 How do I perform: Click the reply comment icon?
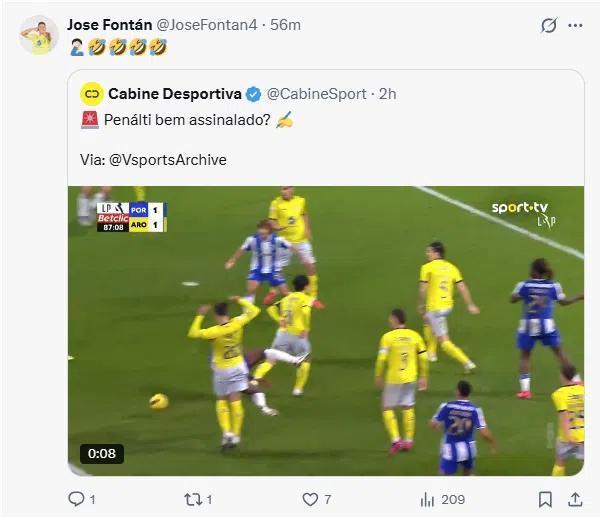point(76,498)
